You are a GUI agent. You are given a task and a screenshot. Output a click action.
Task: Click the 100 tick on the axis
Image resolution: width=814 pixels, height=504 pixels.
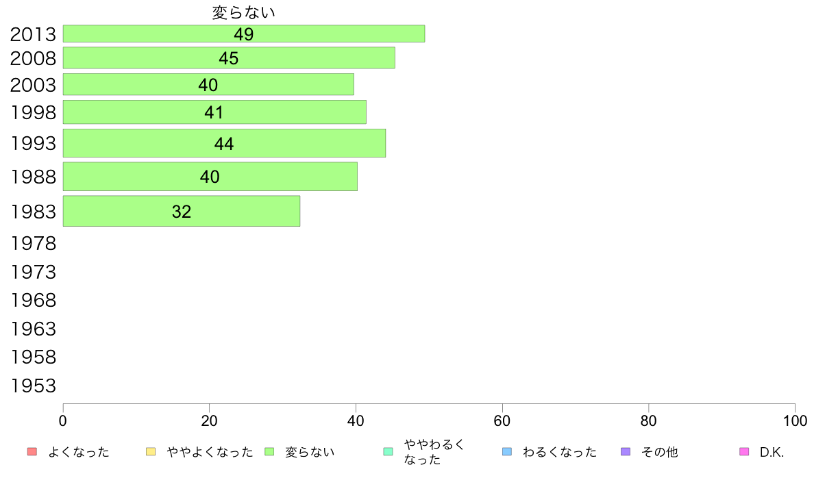click(795, 421)
